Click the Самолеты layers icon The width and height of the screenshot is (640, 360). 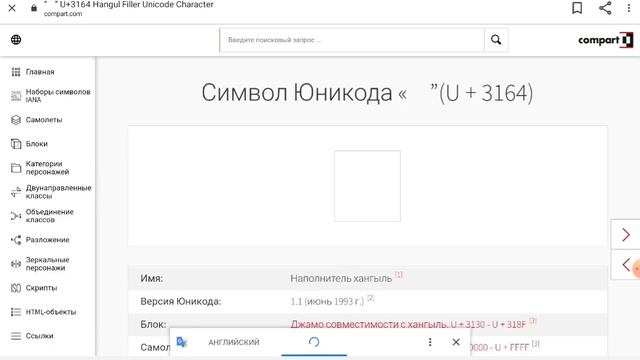pyautogui.click(x=16, y=120)
